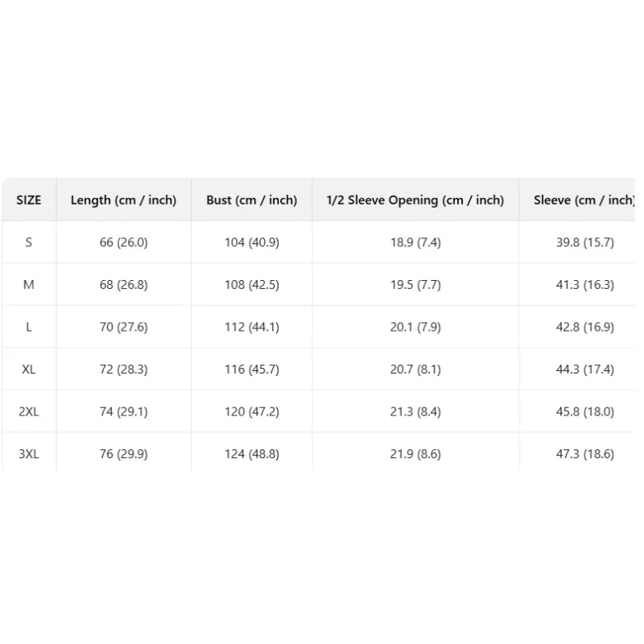Click the 20.1 (7.9) sleeve opening cell

(x=415, y=327)
